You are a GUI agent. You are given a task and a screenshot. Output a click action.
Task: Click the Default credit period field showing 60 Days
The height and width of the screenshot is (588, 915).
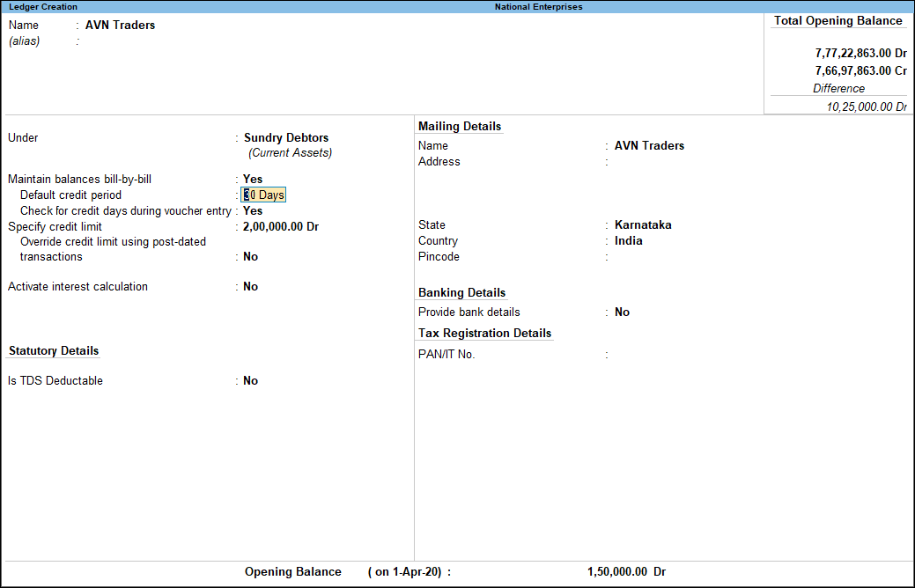(262, 195)
